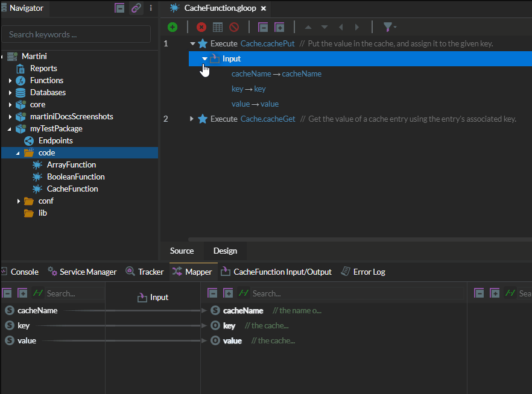The image size is (532, 394).
Task: Expand all steps in editor toolbar
Action: (x=279, y=27)
